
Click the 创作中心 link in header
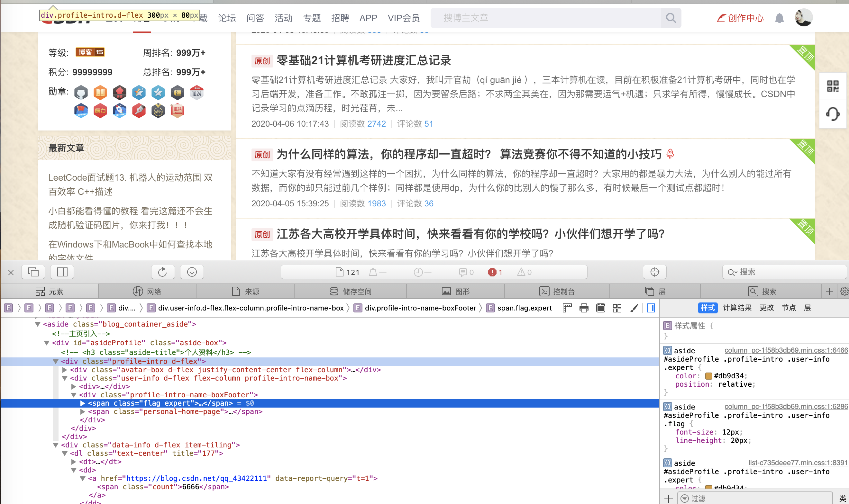click(x=741, y=18)
